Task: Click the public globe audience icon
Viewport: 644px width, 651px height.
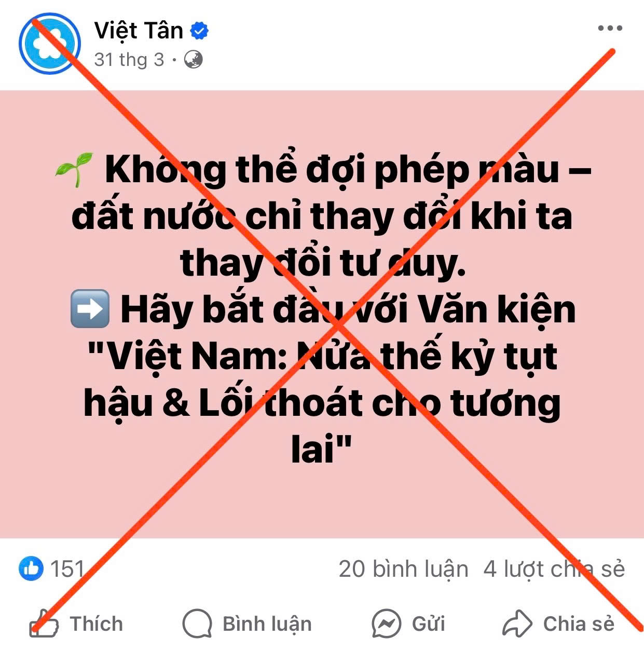Action: 194,60
